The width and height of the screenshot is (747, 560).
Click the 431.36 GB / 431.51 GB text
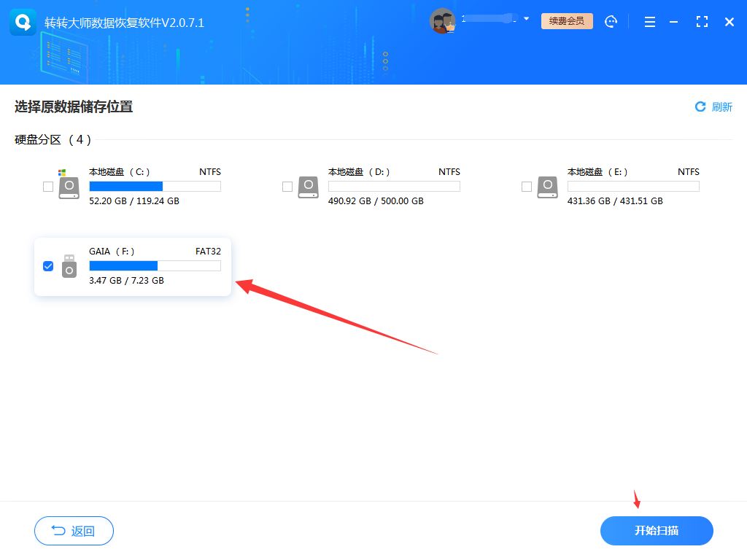point(615,201)
